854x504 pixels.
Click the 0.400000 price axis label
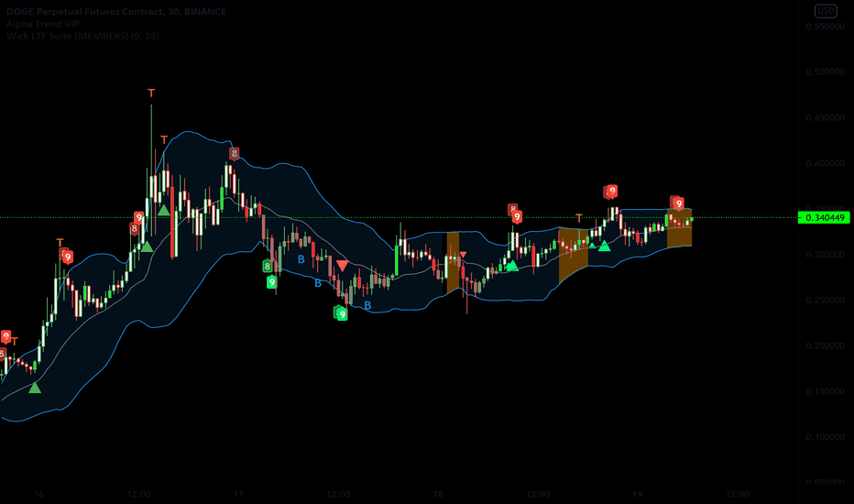(x=825, y=163)
